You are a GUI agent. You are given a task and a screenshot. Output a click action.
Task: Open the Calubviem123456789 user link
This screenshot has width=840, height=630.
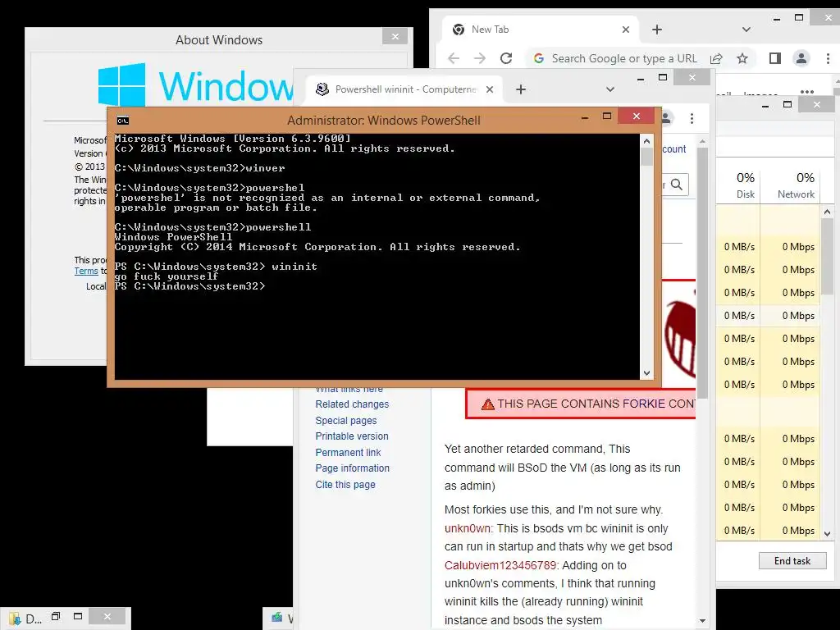pos(500,566)
